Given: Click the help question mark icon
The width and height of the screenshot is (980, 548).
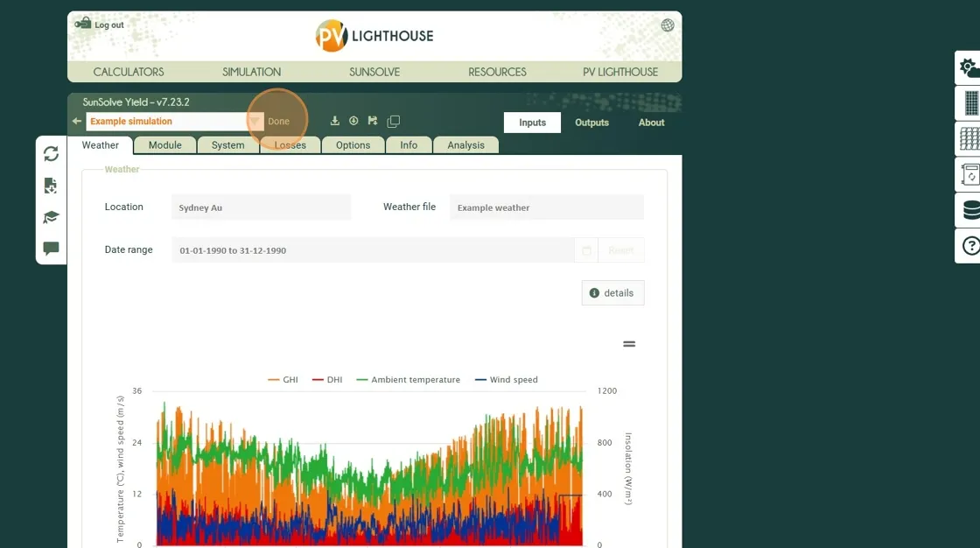Looking at the screenshot, I should [970, 246].
